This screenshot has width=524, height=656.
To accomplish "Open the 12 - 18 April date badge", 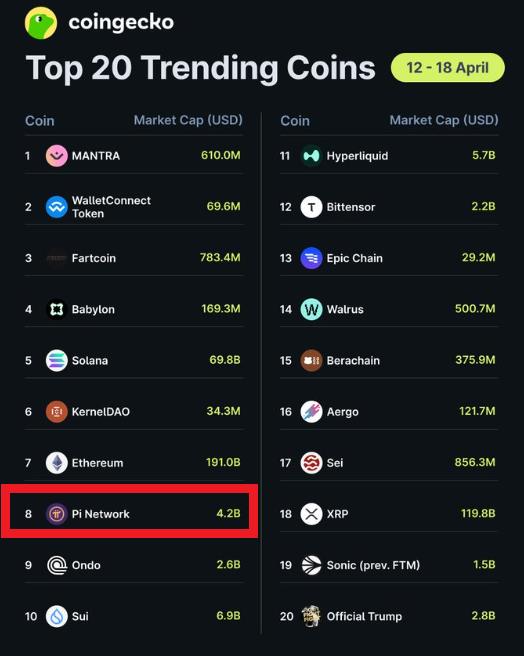I will pos(447,67).
